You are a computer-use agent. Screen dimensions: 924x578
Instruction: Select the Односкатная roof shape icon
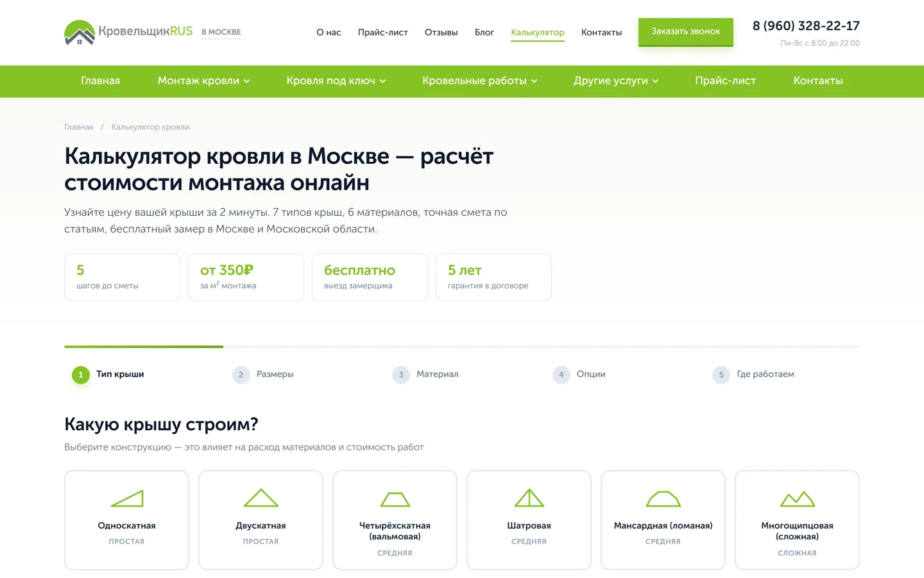pyautogui.click(x=127, y=498)
